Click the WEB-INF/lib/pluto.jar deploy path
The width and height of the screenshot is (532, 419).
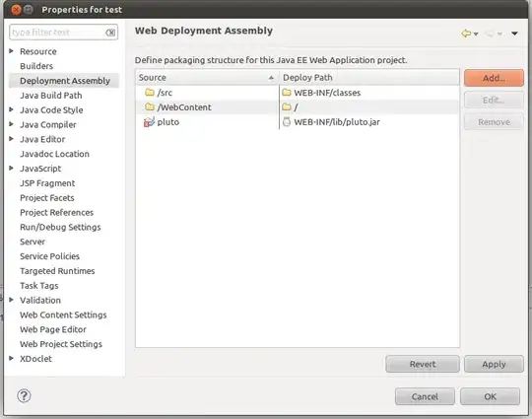coord(337,122)
